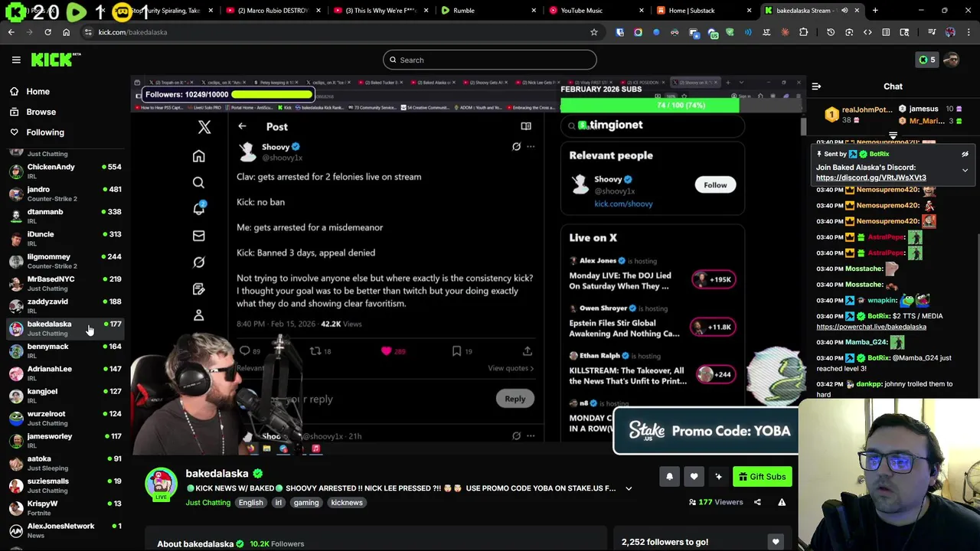The image size is (980, 551).
Task: Open zaddyzavid channel in sidebar
Action: point(64,306)
